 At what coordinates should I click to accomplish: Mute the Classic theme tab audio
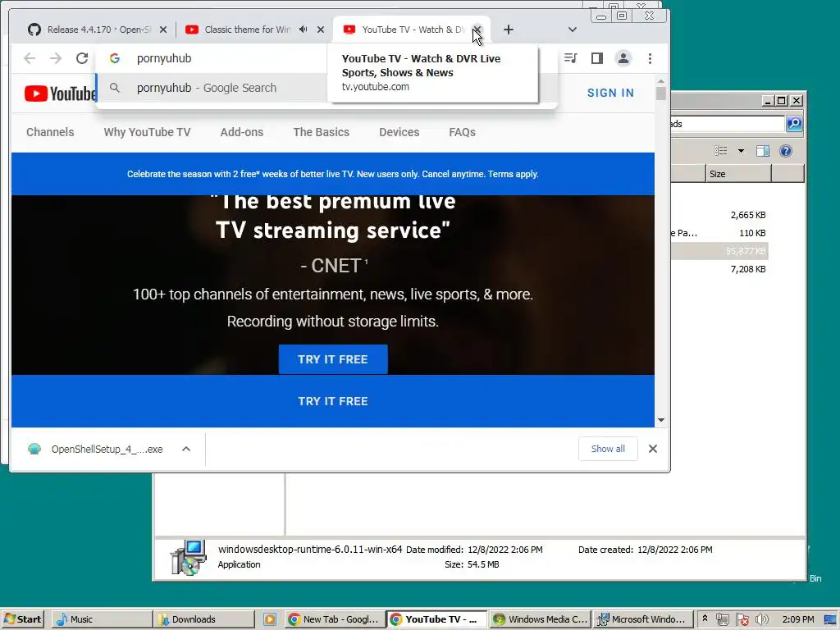pyautogui.click(x=304, y=30)
